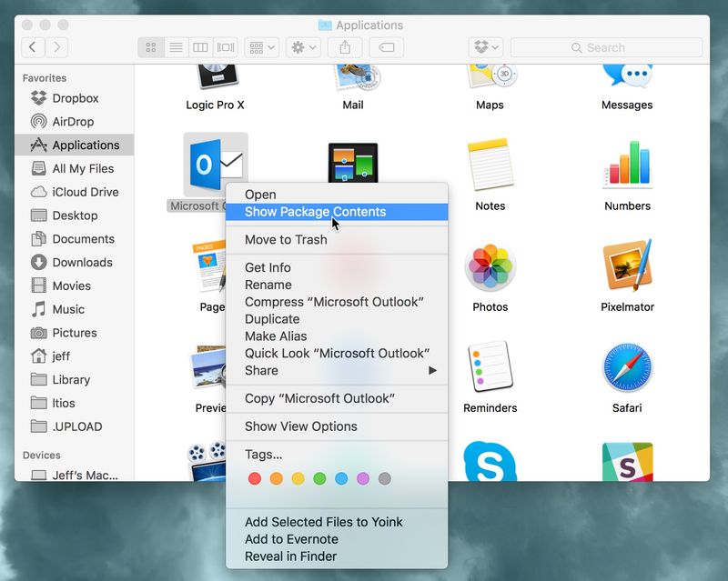The image size is (728, 581).
Task: Select Library in the sidebar
Action: [x=75, y=379]
